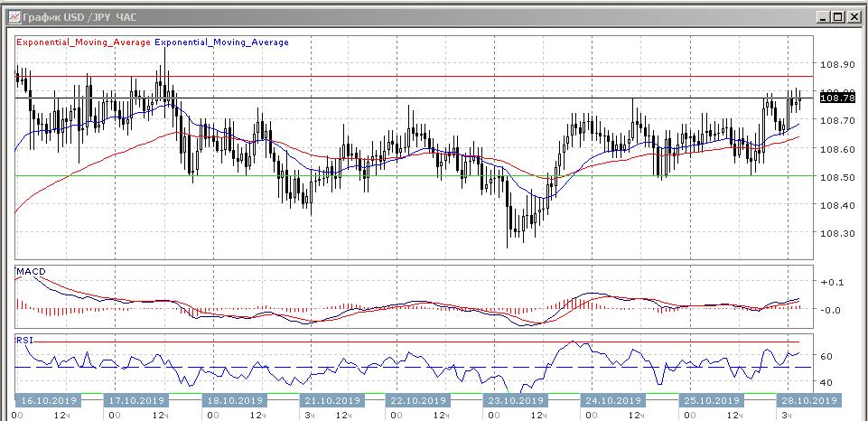Viewport: 868px width, 421px height.
Task: Click the 108.70 price axis label
Action: click(837, 120)
